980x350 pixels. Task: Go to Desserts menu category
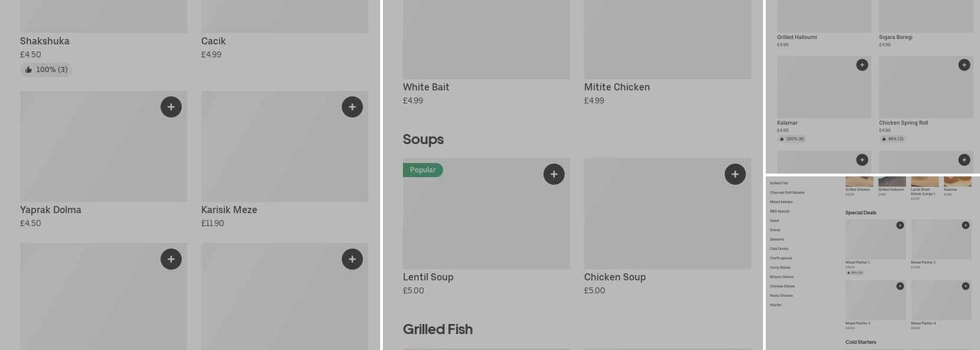point(777,239)
